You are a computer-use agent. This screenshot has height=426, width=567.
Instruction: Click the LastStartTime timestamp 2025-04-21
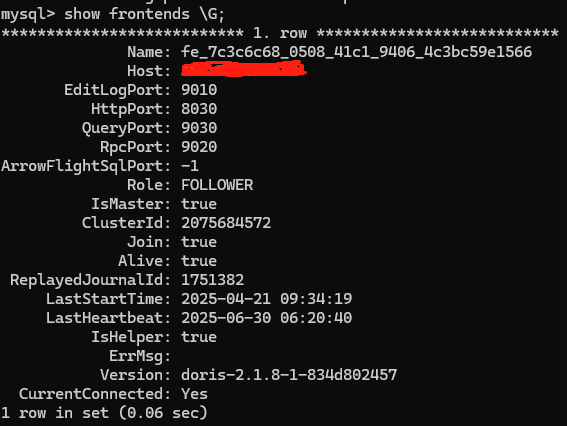267,299
